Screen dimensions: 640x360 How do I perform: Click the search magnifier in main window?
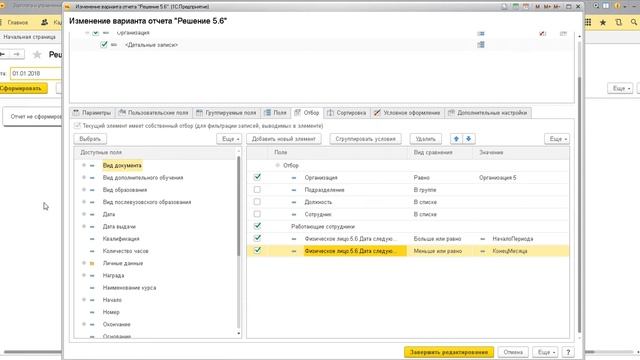point(634,22)
